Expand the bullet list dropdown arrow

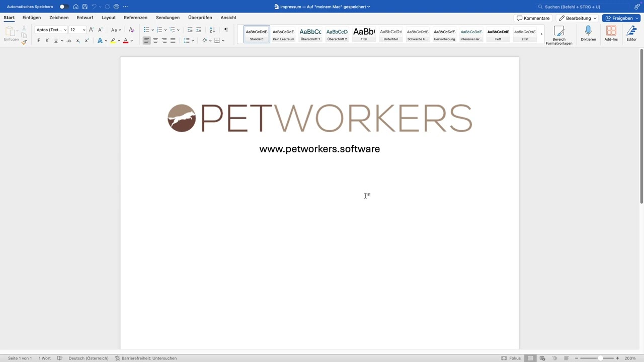pyautogui.click(x=153, y=30)
